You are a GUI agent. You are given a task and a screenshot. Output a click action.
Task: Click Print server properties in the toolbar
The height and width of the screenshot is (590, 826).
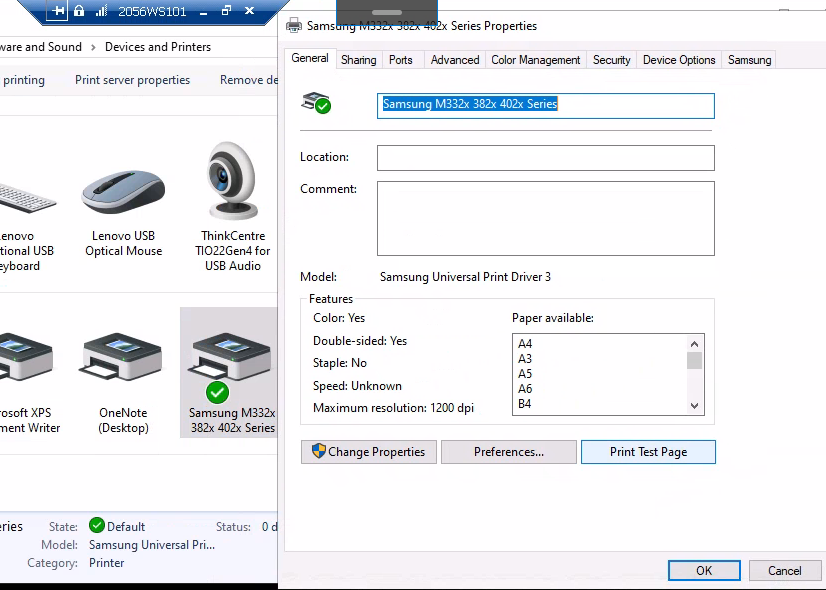[x=132, y=80]
